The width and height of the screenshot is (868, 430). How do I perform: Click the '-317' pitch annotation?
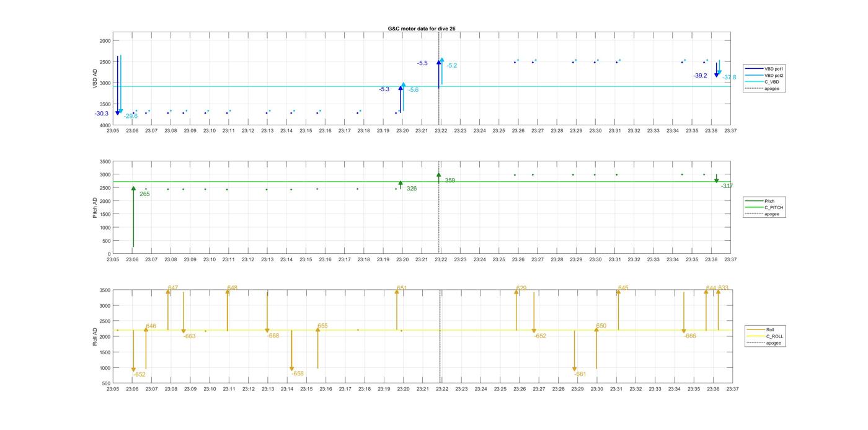pyautogui.click(x=727, y=186)
